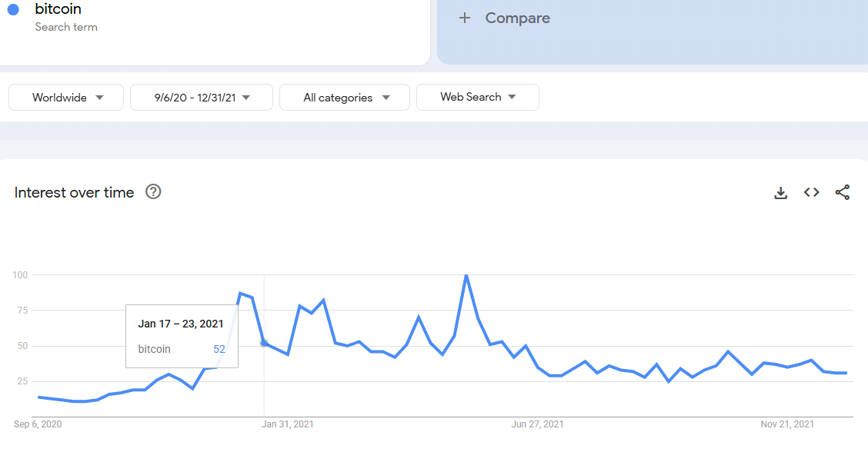868x452 pixels.
Task: Open help for Interest over time
Action: click(x=153, y=192)
